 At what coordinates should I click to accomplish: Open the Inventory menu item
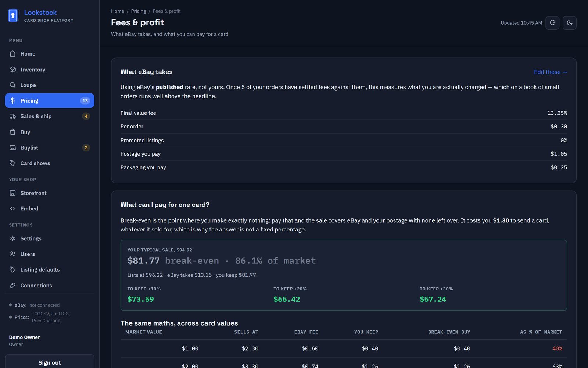[50, 70]
